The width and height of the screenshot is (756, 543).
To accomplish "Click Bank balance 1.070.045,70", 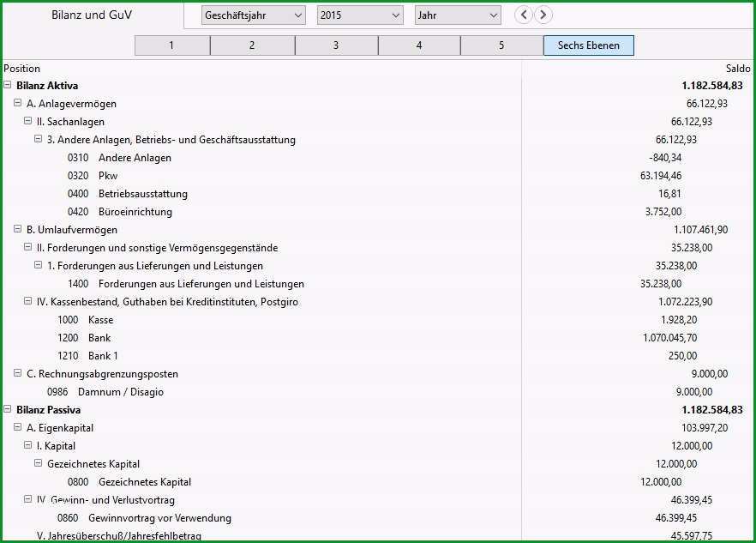I will point(670,338).
